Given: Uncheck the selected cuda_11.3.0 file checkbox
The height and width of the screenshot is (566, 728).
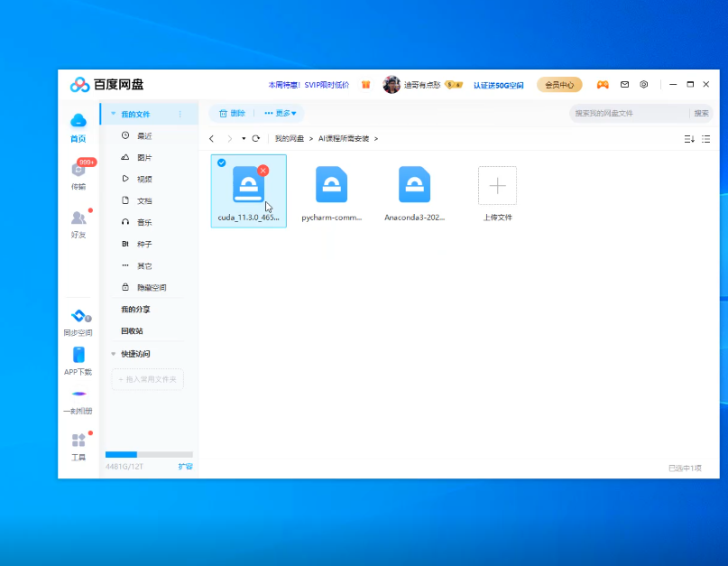Looking at the screenshot, I should point(221,163).
